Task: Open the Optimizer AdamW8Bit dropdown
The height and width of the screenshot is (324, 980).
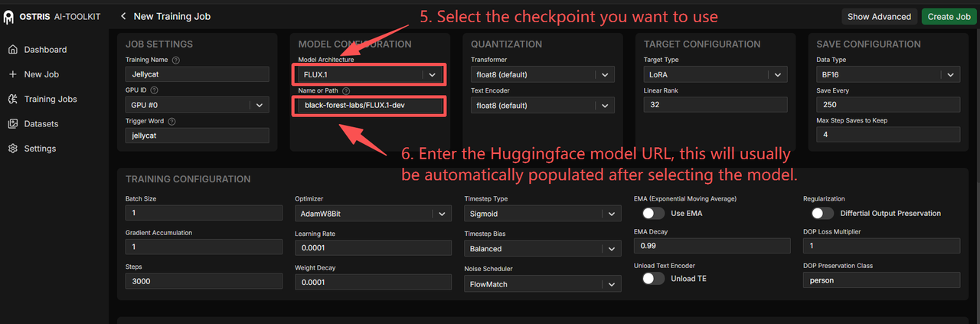Action: click(371, 214)
